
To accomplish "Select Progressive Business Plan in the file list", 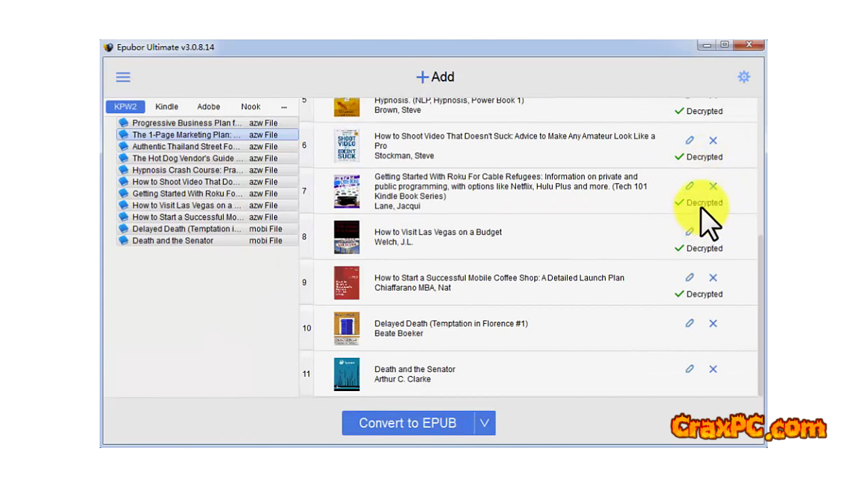I will pyautogui.click(x=186, y=123).
